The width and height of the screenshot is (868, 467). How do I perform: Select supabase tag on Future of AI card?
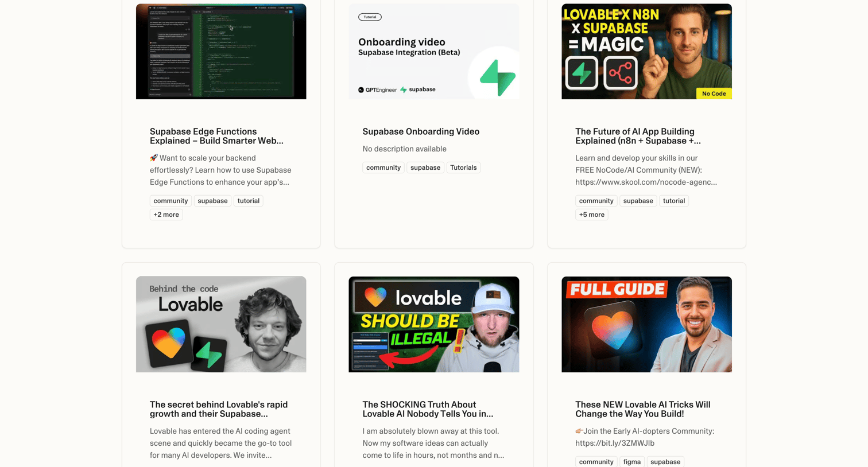638,201
